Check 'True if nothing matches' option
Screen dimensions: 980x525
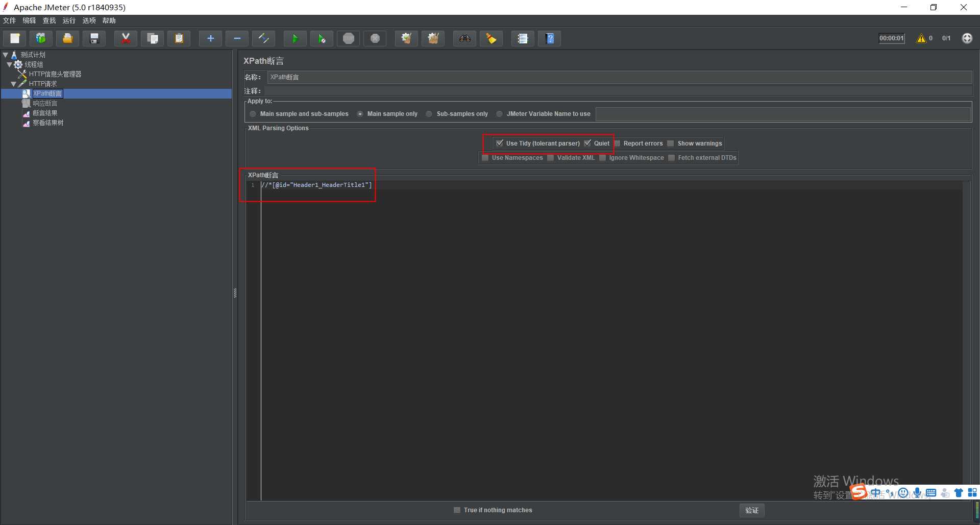tap(493, 510)
